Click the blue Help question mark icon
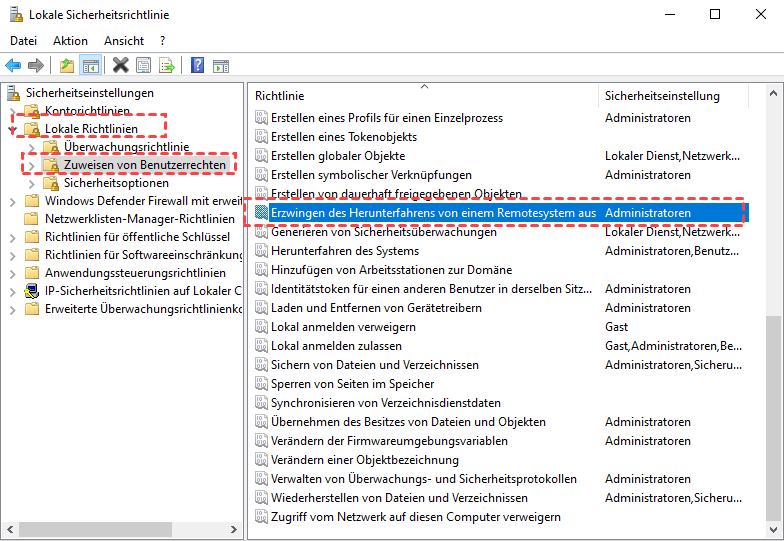The width and height of the screenshot is (784, 541). (x=197, y=66)
